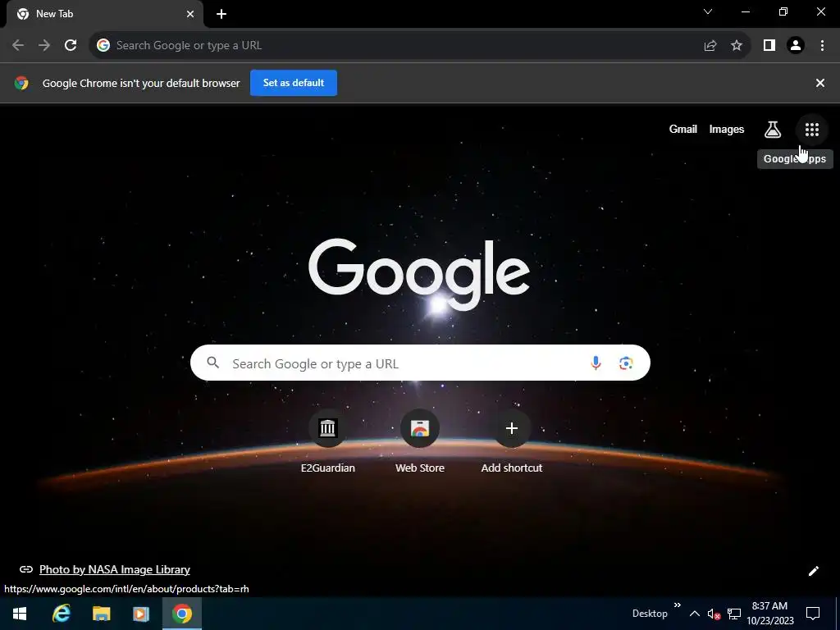Open the Web Store shortcut
Image resolution: width=840 pixels, height=630 pixels.
419,442
